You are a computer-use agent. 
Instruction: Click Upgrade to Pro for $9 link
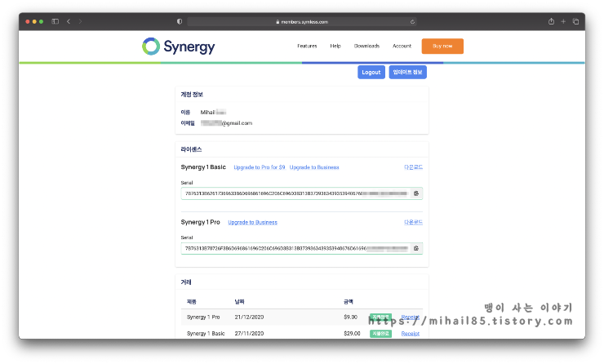(x=260, y=167)
